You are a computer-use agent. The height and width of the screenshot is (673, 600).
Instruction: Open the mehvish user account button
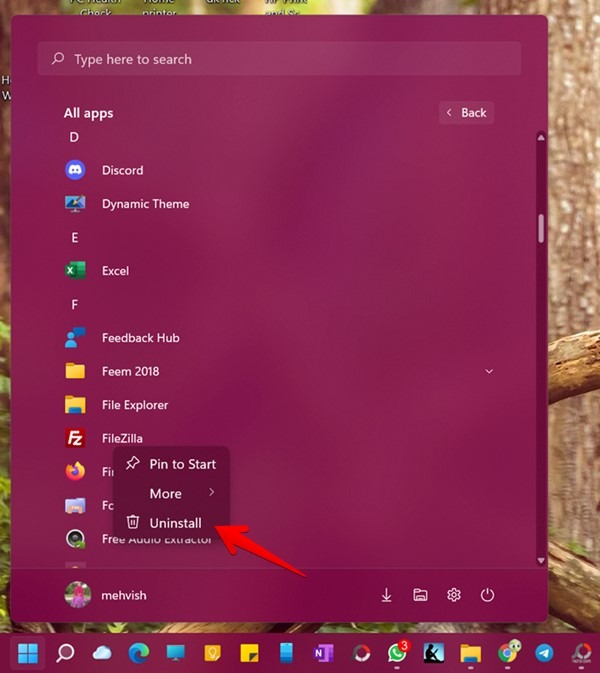click(106, 595)
